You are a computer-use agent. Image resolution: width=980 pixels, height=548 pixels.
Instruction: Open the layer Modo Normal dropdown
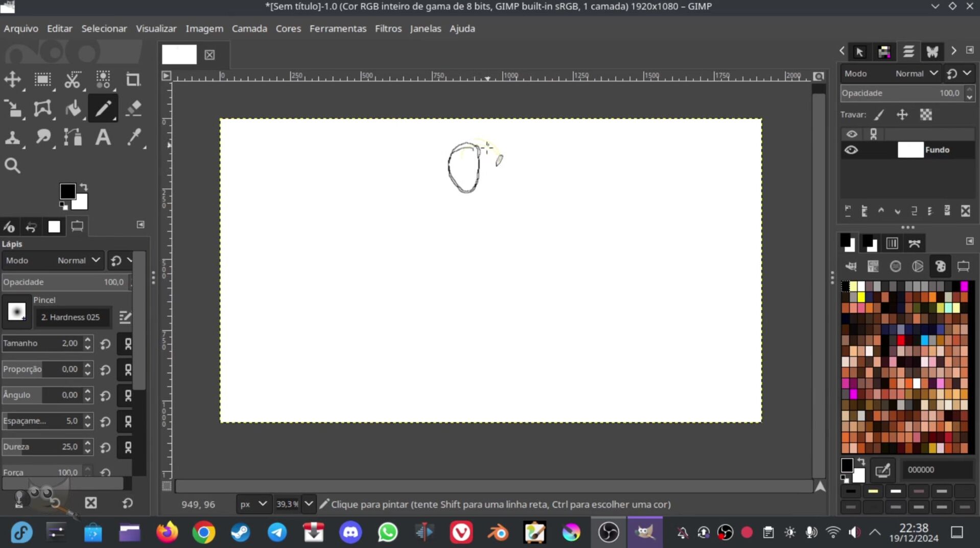[x=891, y=74]
